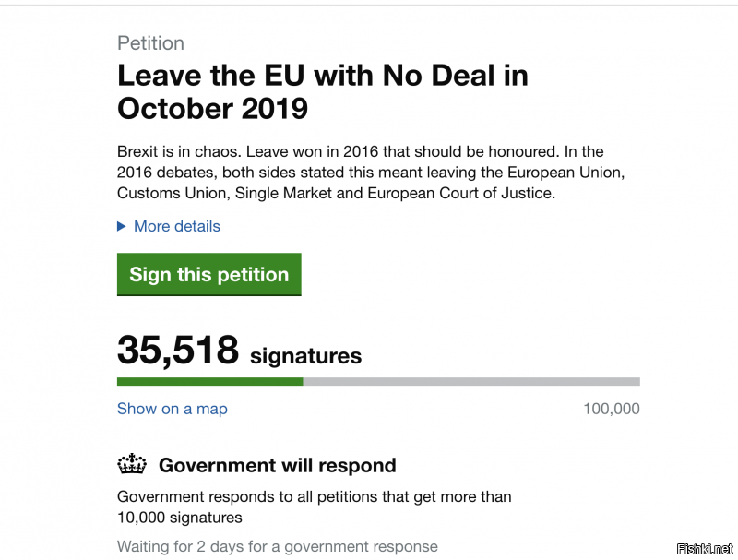Screen dimensions: 738x560
Task: Click the 10,000 signatures threshold text
Action: (x=179, y=518)
